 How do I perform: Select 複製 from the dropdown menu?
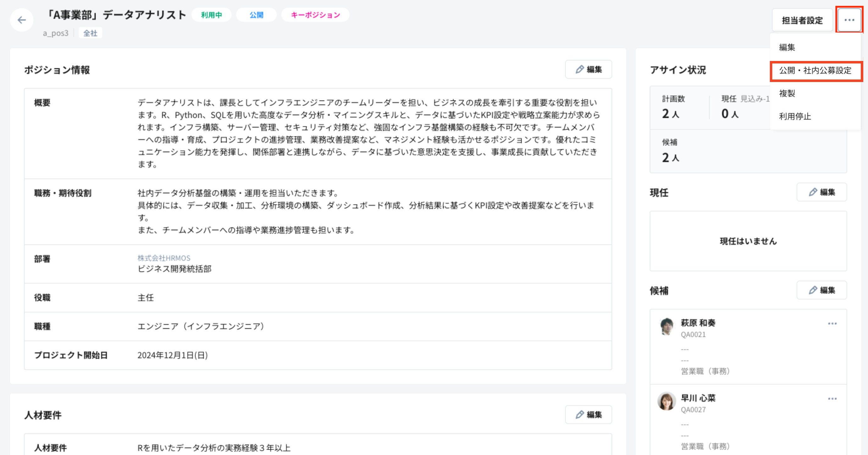(787, 93)
